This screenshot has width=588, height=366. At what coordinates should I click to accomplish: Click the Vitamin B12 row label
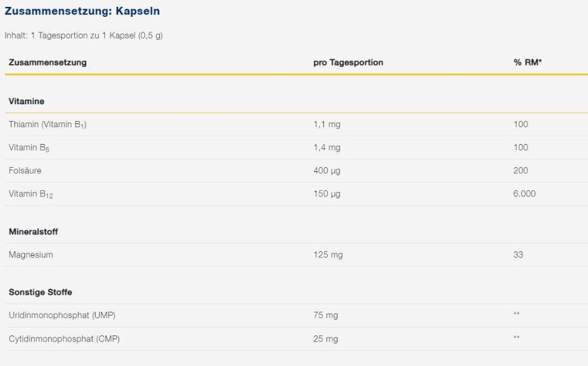tap(31, 194)
